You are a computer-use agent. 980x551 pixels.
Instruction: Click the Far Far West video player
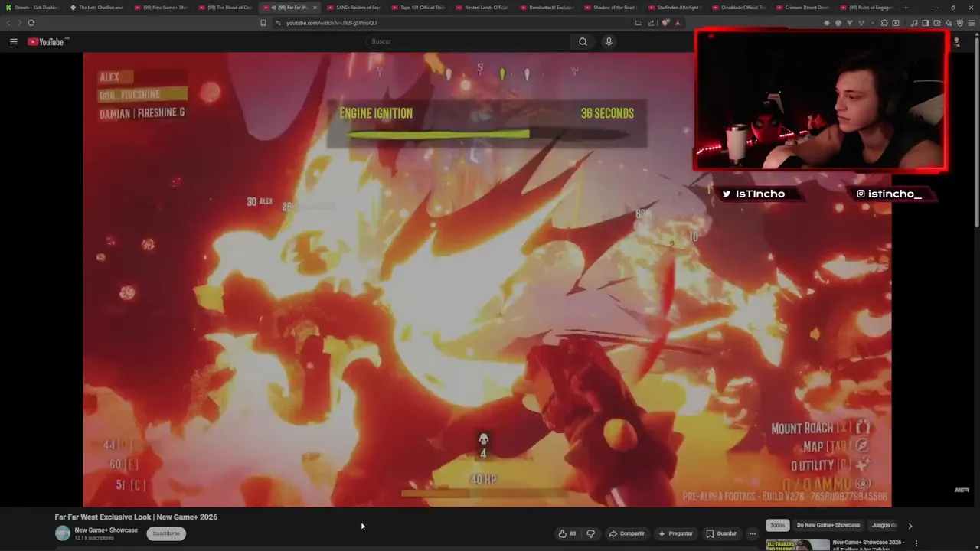487,279
